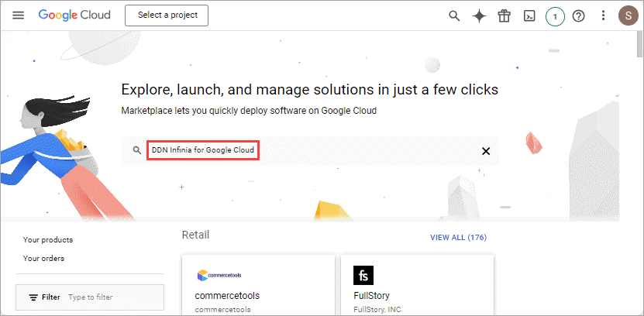Open the three-dot settings menu
Viewport: 644px width, 316px height.
tap(603, 16)
